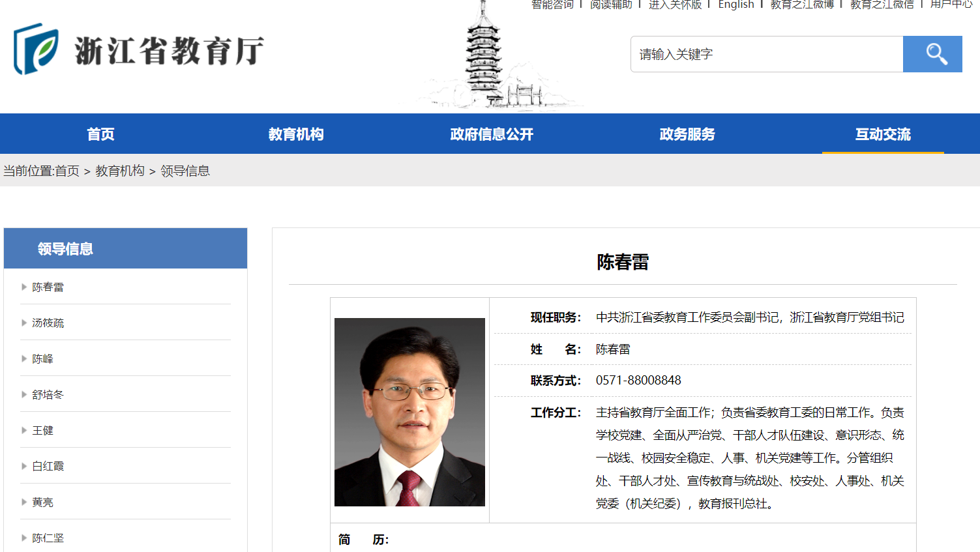View 白红霞 leader information
980x552 pixels.
tap(48, 466)
